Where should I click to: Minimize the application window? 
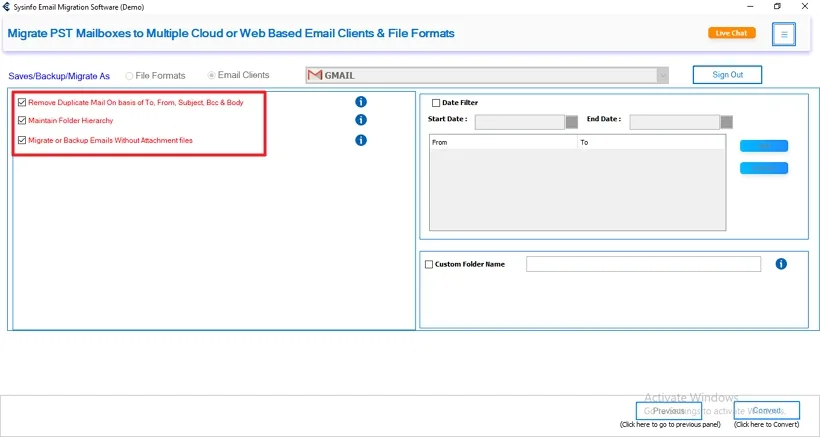750,6
